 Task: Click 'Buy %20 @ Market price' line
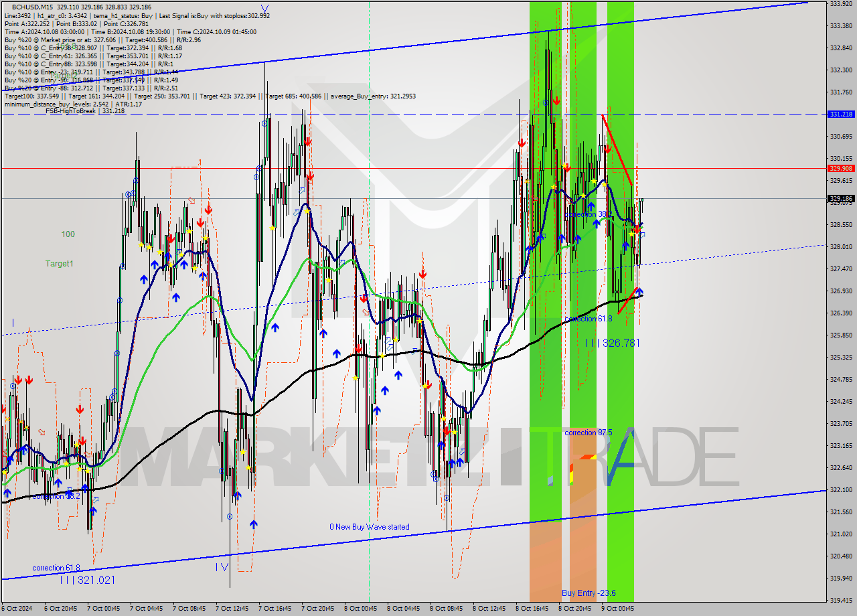click(102, 40)
